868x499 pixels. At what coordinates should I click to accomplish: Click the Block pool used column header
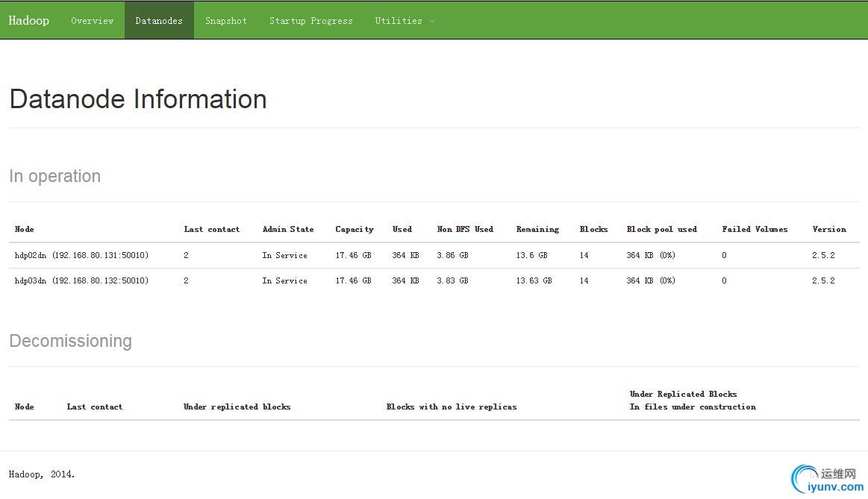click(662, 229)
